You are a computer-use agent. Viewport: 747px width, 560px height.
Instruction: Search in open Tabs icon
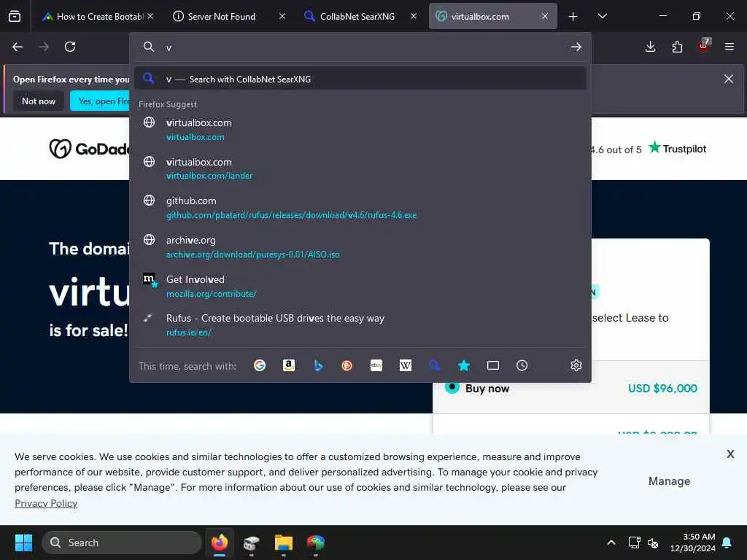(x=493, y=365)
